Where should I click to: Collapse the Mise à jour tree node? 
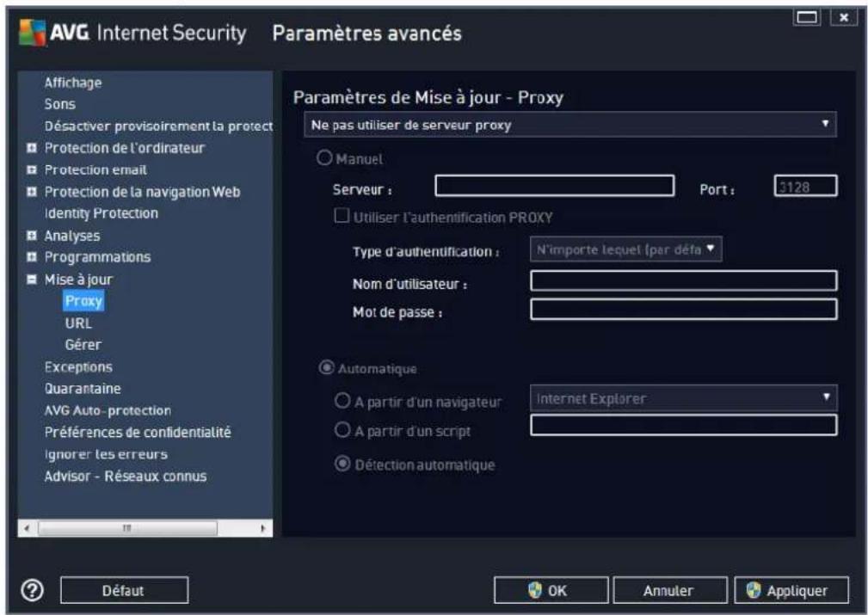[32, 280]
